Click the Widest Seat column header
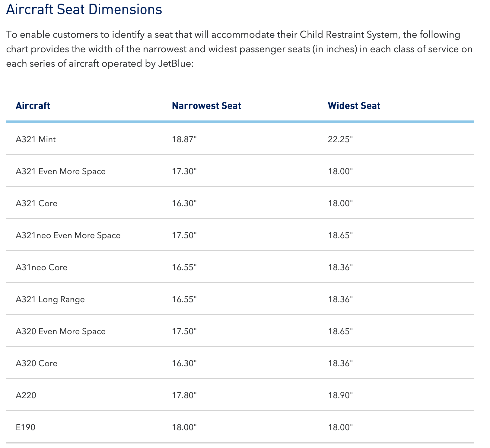This screenshot has height=448, width=490. pyautogui.click(x=354, y=106)
